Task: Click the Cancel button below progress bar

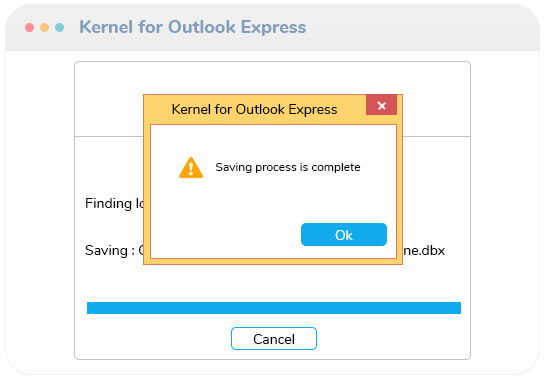Action: click(x=274, y=339)
